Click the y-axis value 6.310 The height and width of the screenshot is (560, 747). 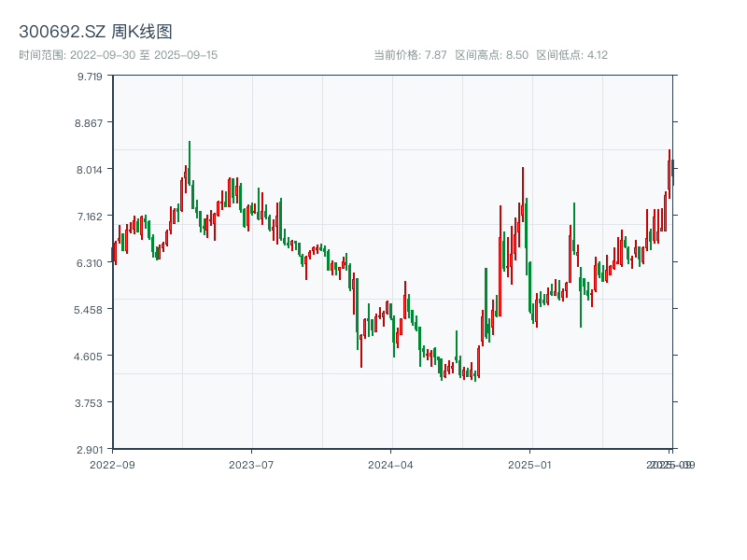[90, 263]
